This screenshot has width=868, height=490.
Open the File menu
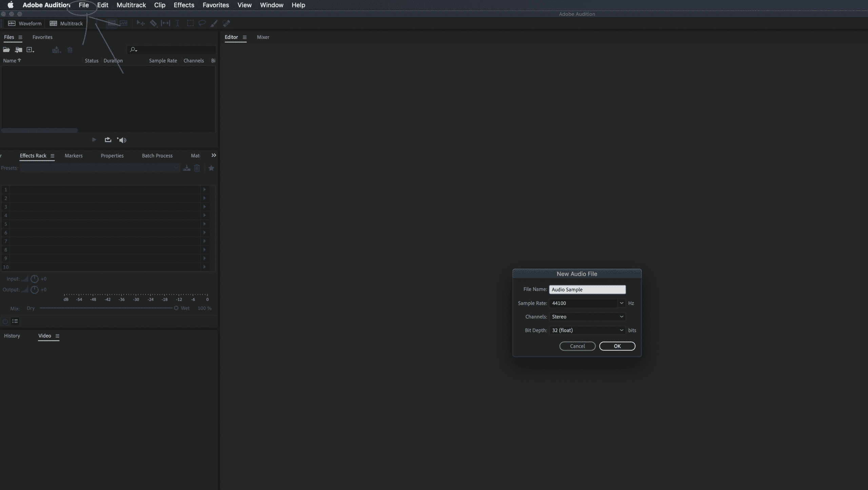84,5
